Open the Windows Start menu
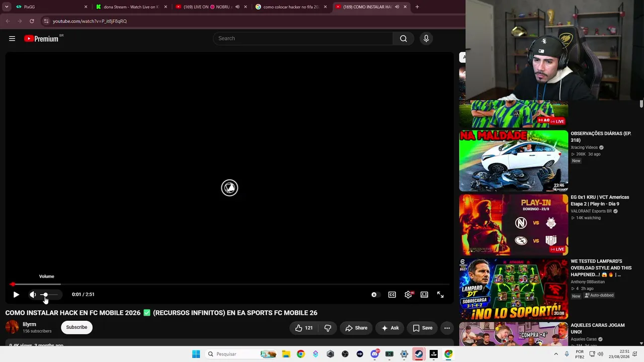 (x=196, y=354)
